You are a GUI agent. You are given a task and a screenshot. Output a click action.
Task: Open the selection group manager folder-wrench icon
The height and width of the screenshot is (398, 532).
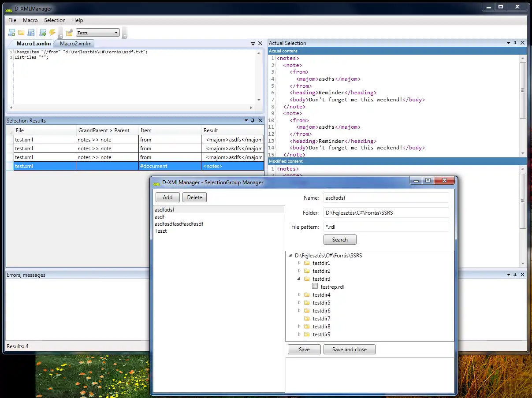click(x=69, y=33)
